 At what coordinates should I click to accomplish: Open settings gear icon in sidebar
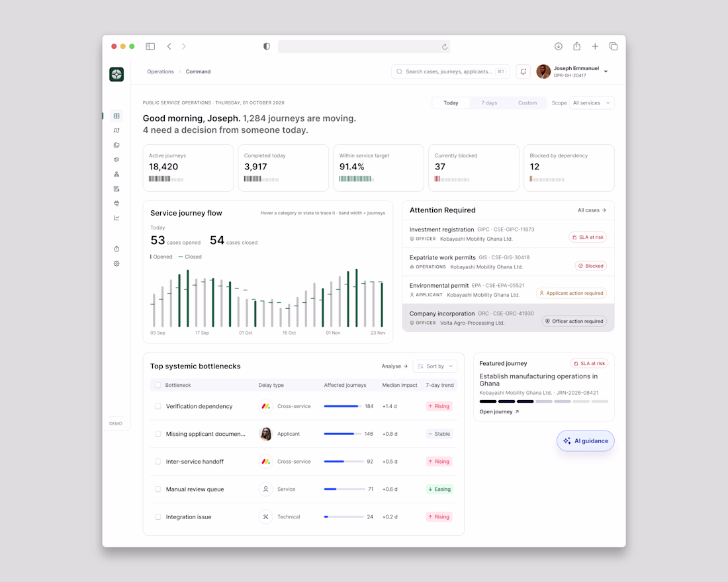pos(116,264)
